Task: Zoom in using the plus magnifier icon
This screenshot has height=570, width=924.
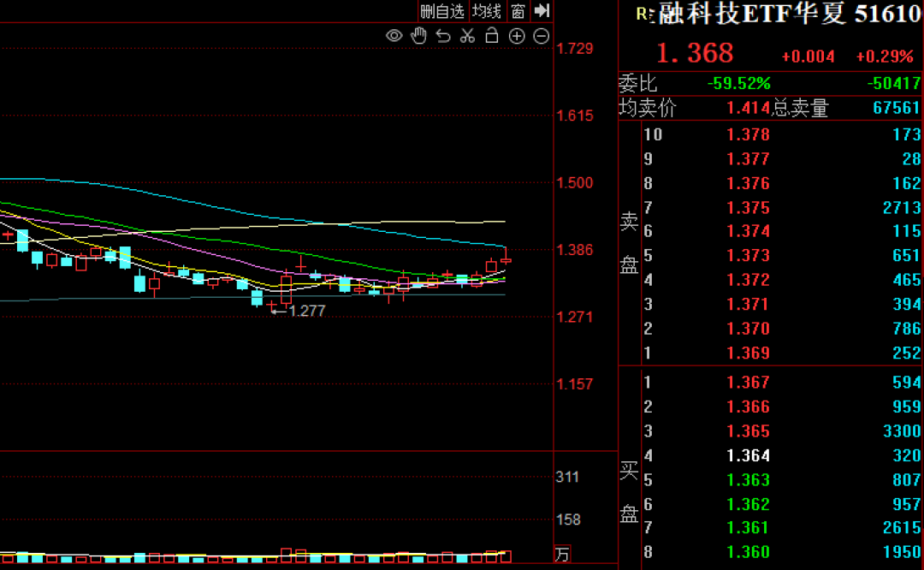Action: [516, 36]
